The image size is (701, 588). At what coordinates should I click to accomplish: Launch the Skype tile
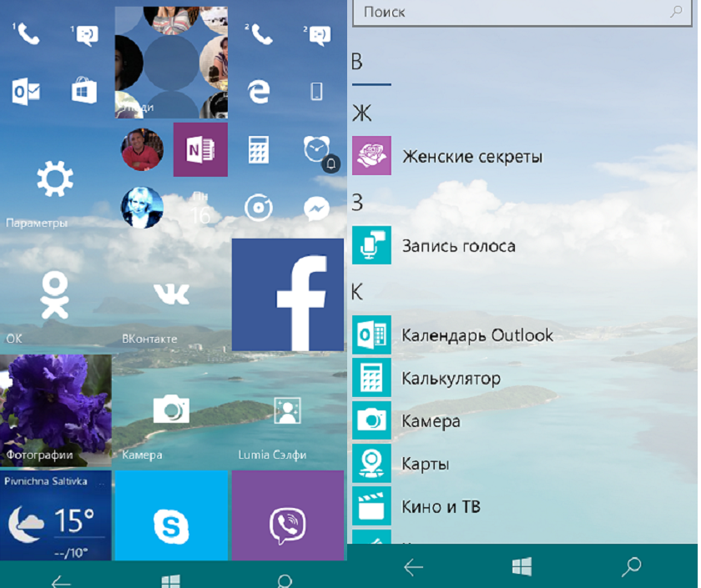[x=171, y=515]
